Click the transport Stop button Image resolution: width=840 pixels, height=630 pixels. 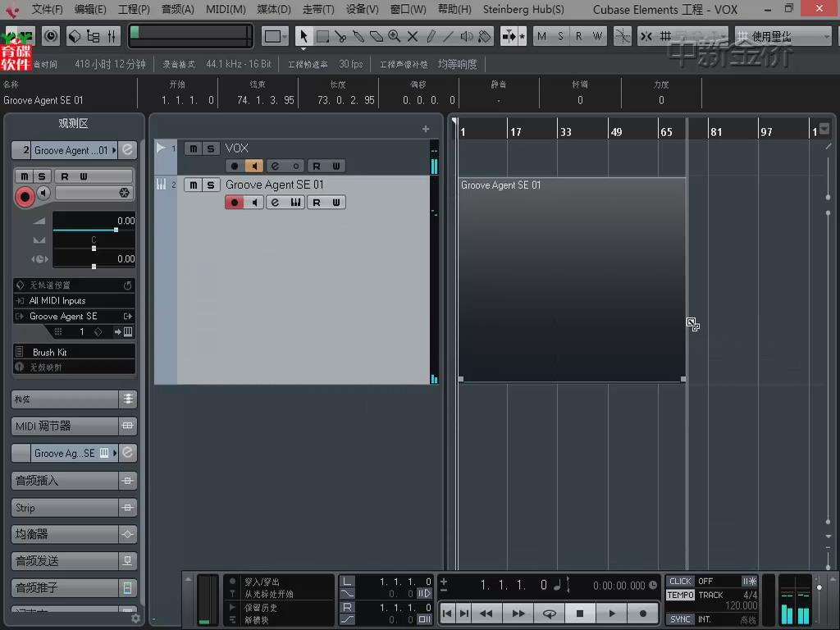tap(580, 614)
